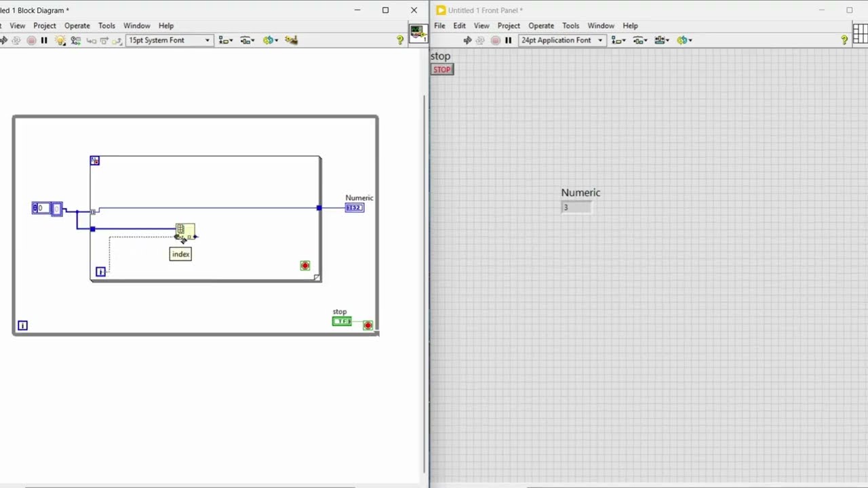Maximize the Block Diagram window
The width and height of the screenshot is (868, 488).
pos(385,10)
